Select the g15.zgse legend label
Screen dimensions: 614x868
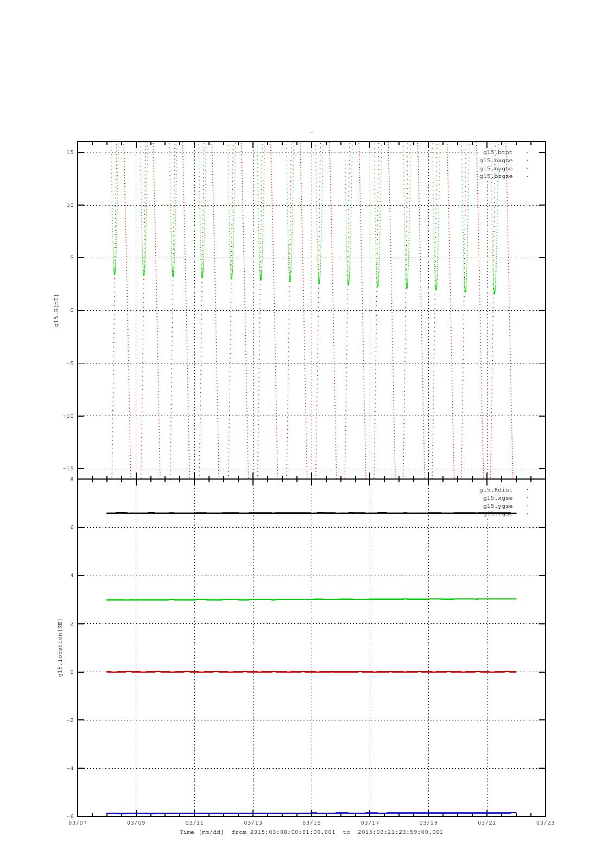tap(498, 514)
